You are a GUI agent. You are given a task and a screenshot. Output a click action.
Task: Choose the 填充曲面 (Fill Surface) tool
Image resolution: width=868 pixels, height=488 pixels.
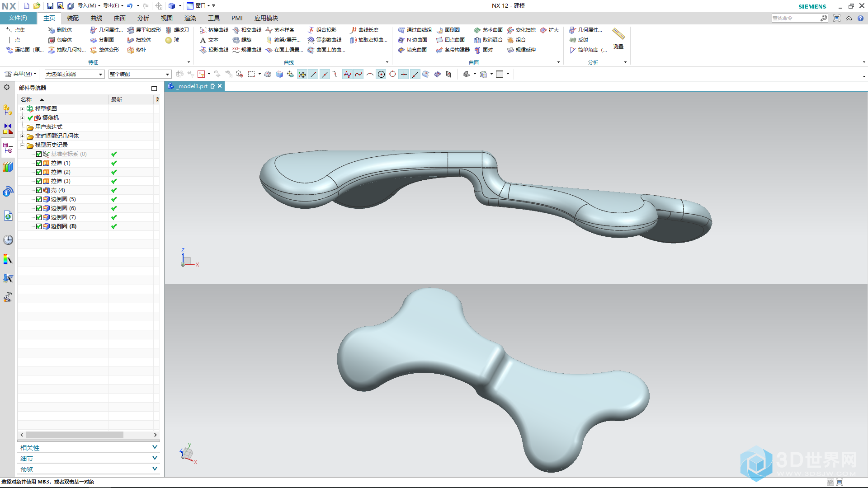412,50
